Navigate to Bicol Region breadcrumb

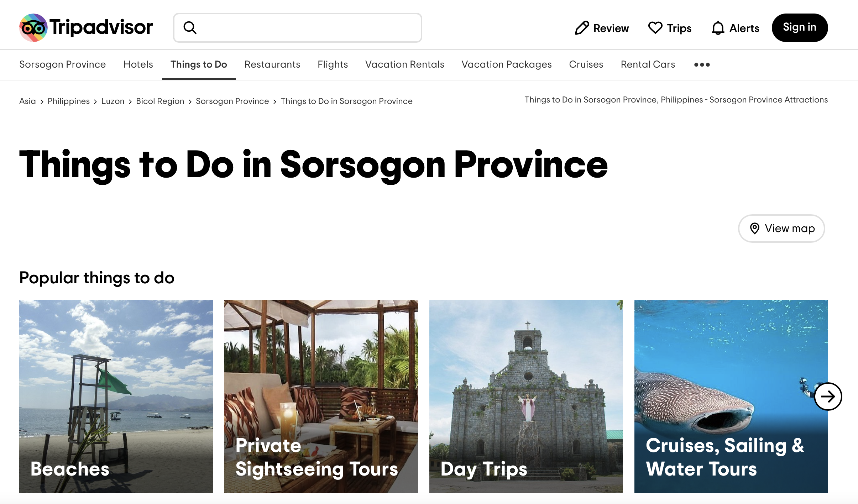tap(160, 101)
